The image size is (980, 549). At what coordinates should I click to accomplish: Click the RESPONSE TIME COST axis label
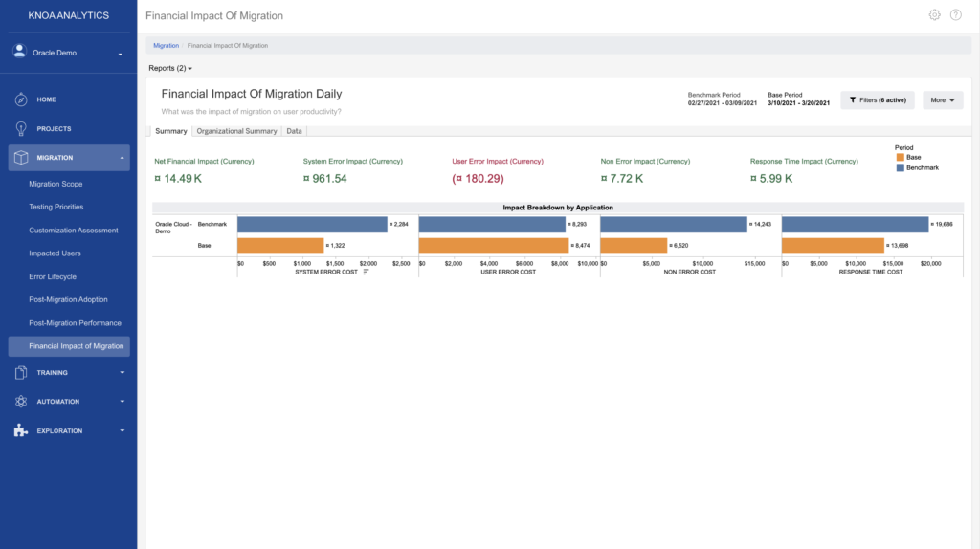(x=871, y=272)
